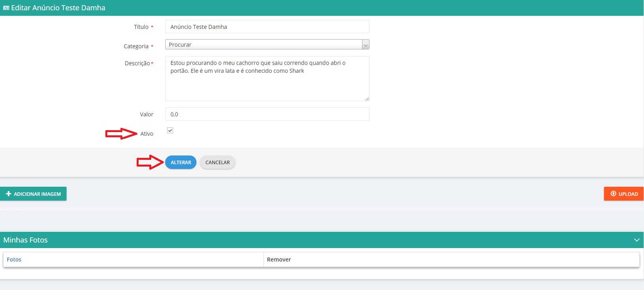The width and height of the screenshot is (644, 290).
Task: Click the Valor label text
Action: click(147, 114)
